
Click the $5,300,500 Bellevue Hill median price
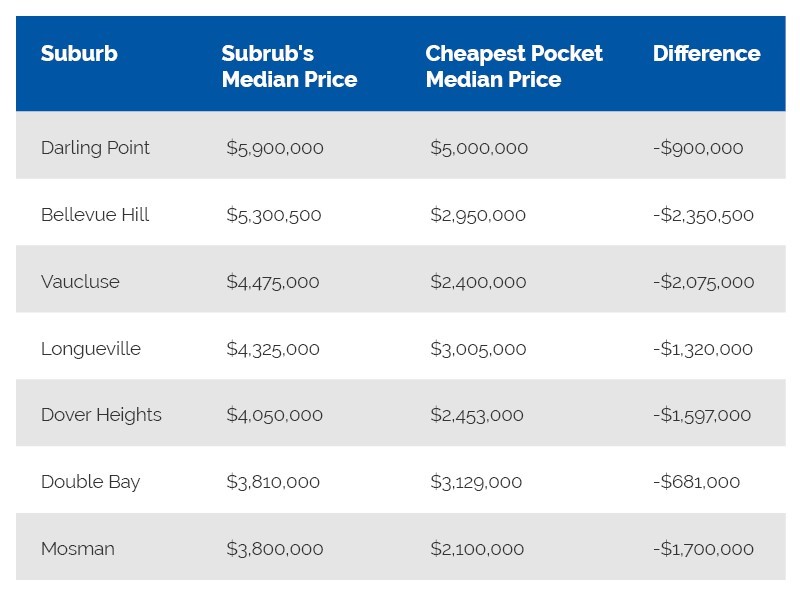point(274,215)
